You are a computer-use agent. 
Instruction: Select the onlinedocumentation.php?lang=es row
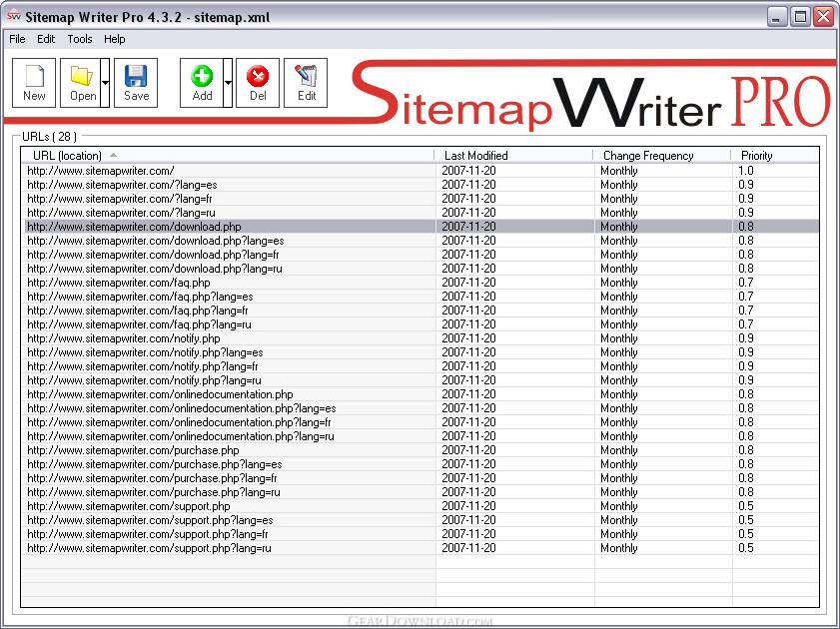tap(420, 408)
